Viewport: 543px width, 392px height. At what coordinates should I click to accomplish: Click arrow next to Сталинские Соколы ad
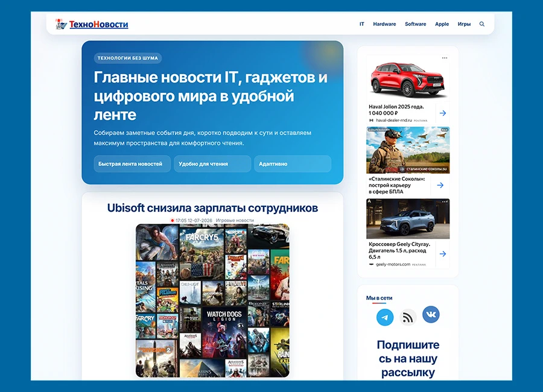[440, 185]
